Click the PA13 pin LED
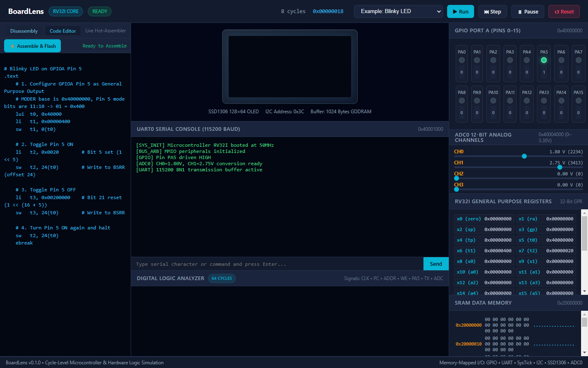 pyautogui.click(x=544, y=101)
